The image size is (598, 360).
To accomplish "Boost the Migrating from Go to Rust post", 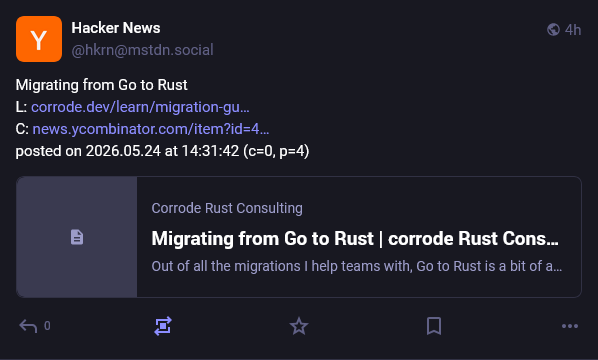I will [163, 326].
